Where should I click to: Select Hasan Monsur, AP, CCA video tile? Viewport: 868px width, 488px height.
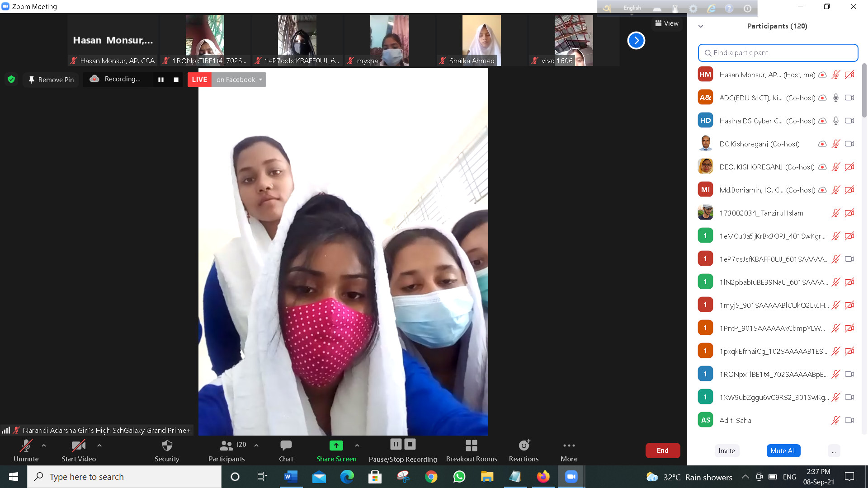(113, 41)
